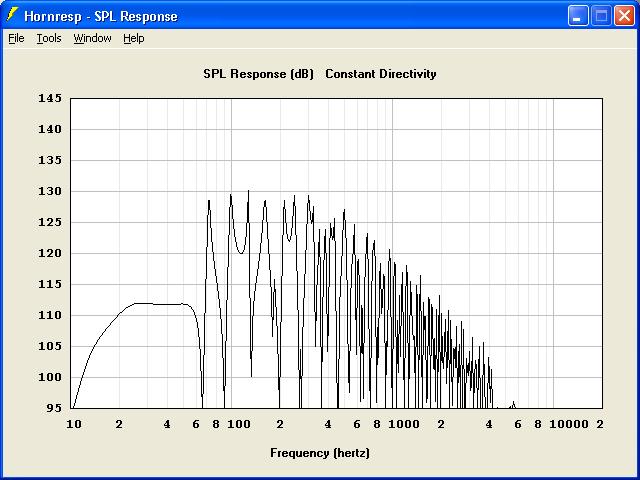Click the 100 Hz x-axis label
The width and height of the screenshot is (640, 480).
coord(239,424)
